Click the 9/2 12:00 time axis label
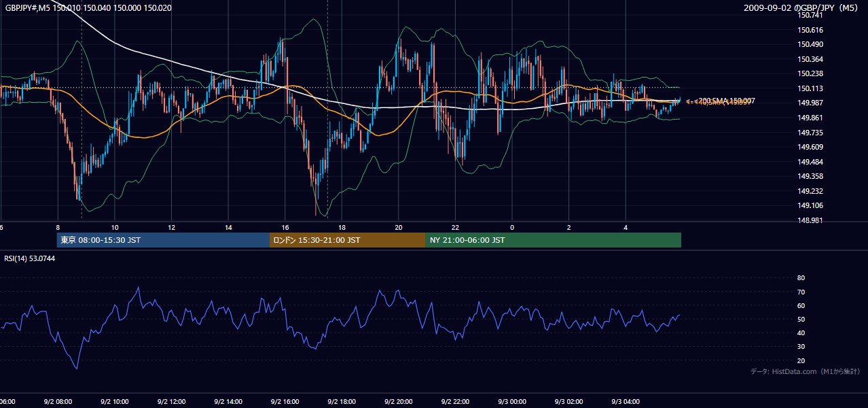Viewport: 868px width, 408px height. 171,402
